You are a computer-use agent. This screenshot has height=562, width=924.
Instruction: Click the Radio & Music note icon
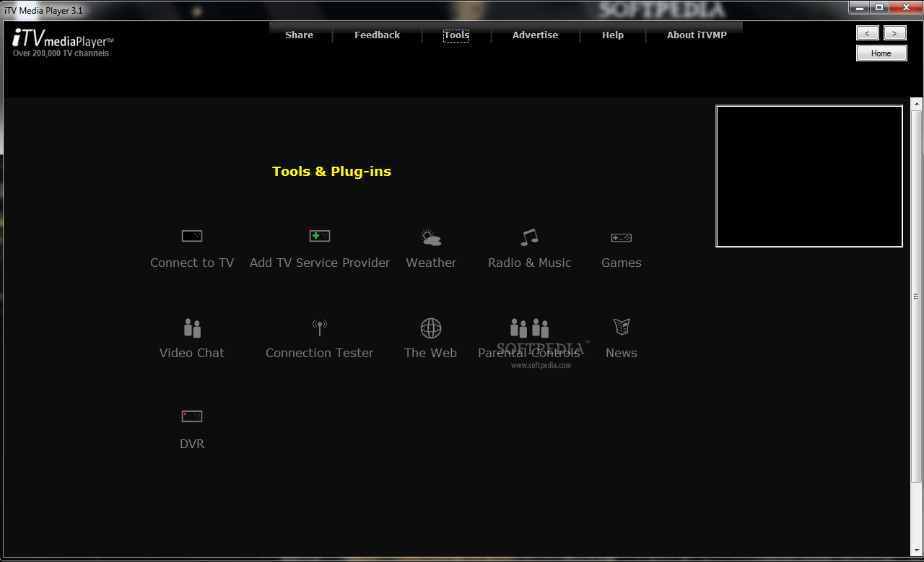[530, 237]
